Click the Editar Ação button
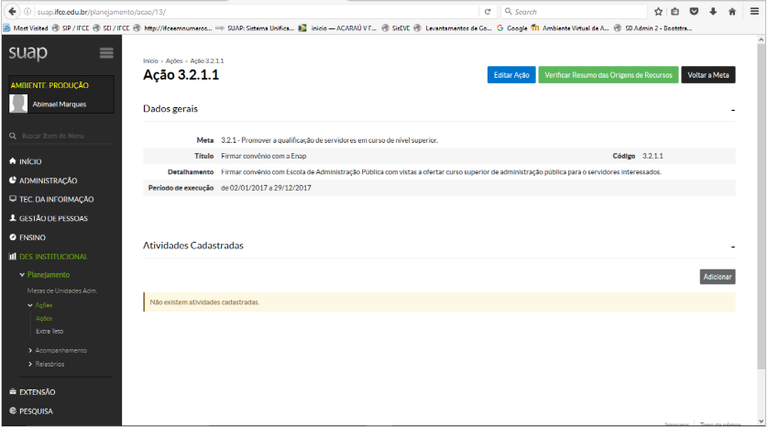This screenshot has width=768, height=427. [x=511, y=75]
